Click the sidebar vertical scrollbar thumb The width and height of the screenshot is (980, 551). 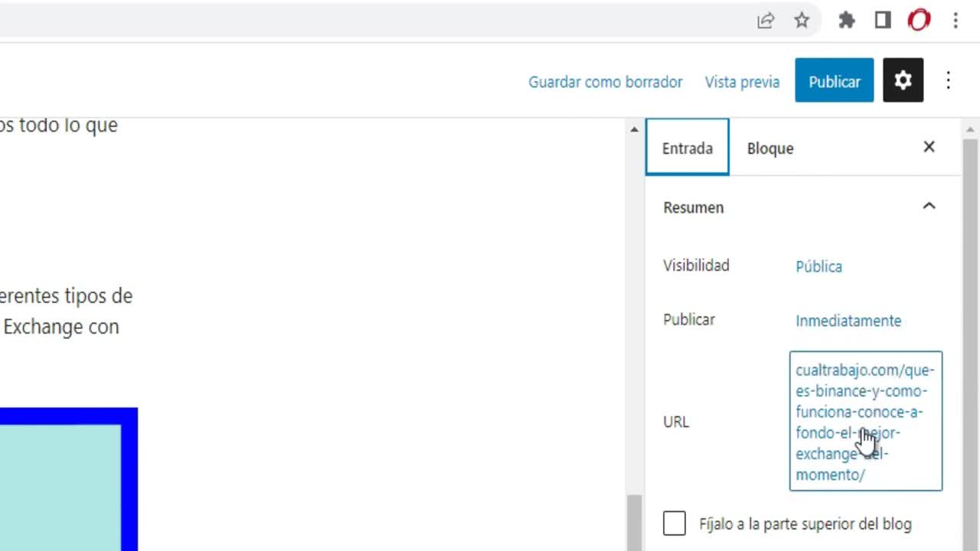tap(970, 344)
